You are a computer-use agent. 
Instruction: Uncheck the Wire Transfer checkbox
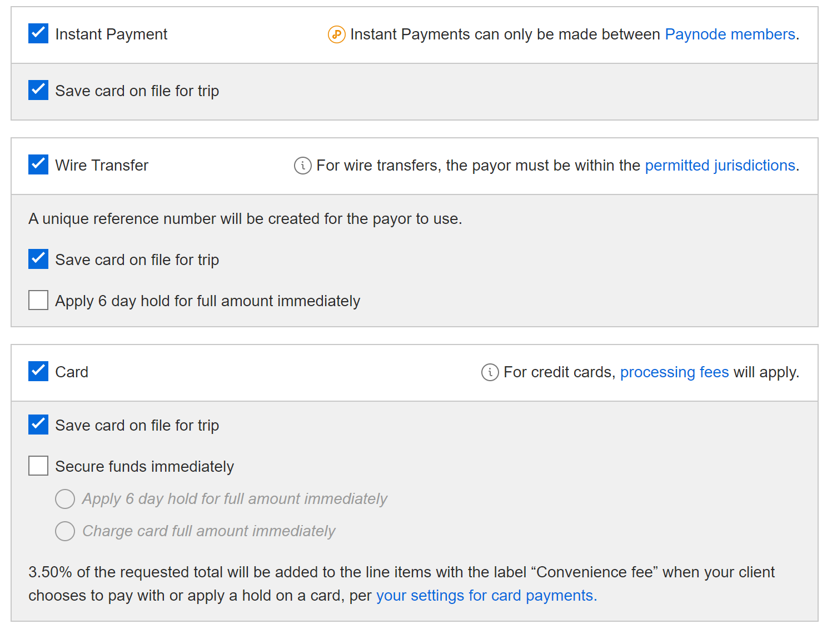[38, 164]
